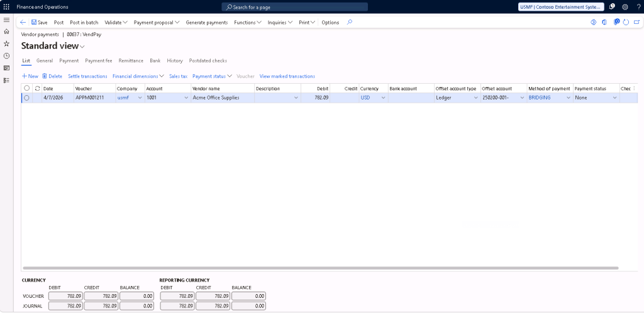Switch to the Remittance tab
644x313 pixels.
click(x=131, y=60)
